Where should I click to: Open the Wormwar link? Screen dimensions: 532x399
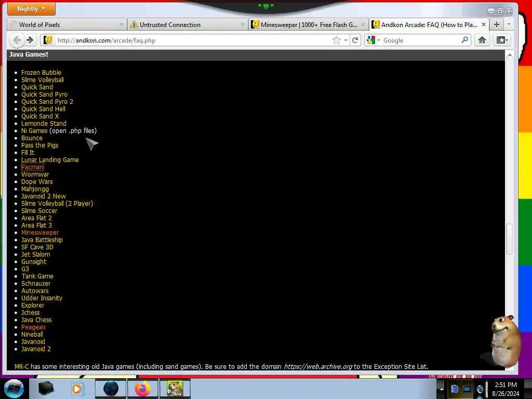(x=35, y=174)
